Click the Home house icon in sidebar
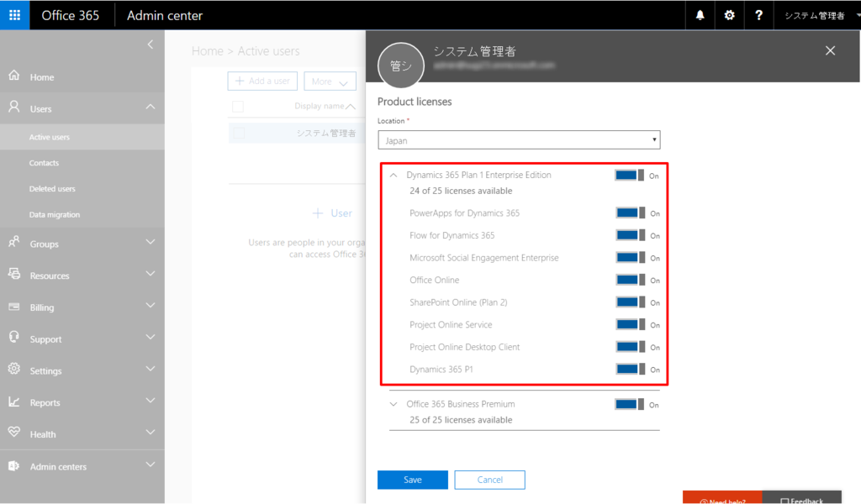 (14, 76)
